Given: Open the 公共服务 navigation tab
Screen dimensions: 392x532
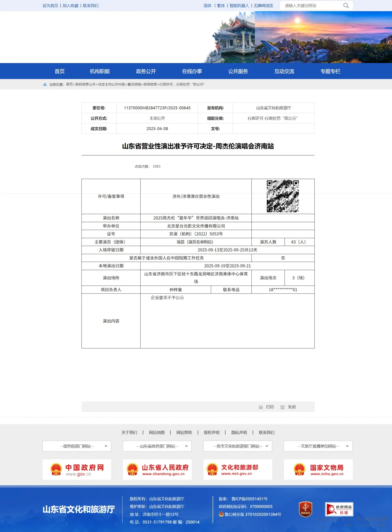Looking at the screenshot, I should [238, 71].
